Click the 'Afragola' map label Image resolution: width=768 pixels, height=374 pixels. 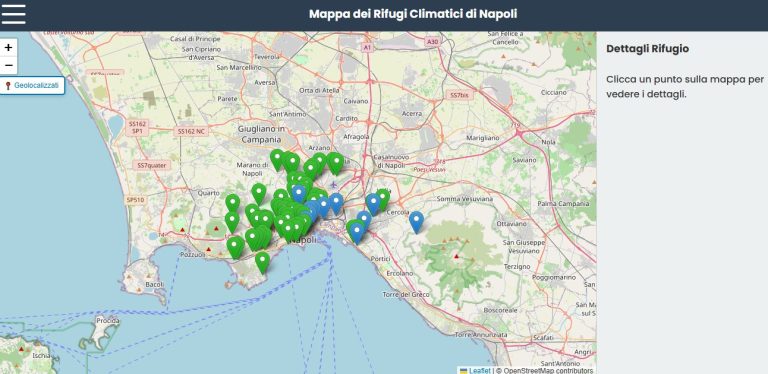[x=356, y=136]
